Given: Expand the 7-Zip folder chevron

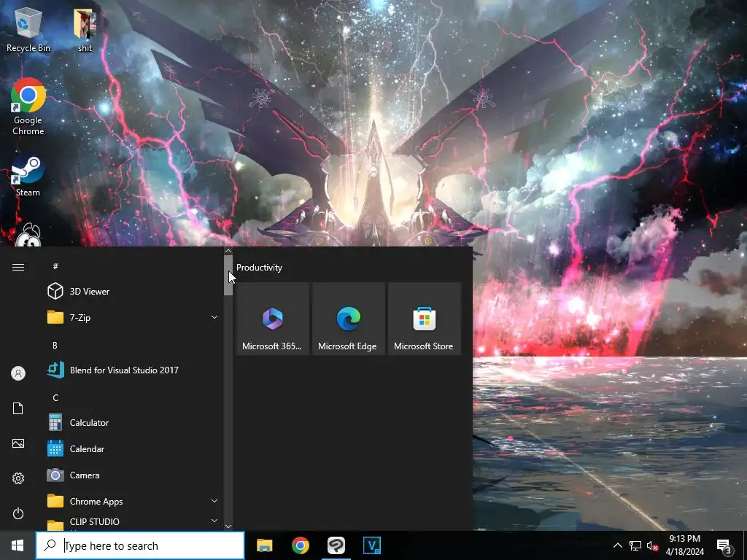Looking at the screenshot, I should (214, 317).
